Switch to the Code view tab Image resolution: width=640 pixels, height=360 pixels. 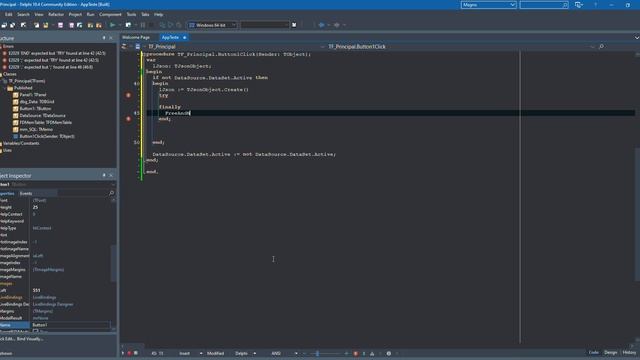(594, 353)
